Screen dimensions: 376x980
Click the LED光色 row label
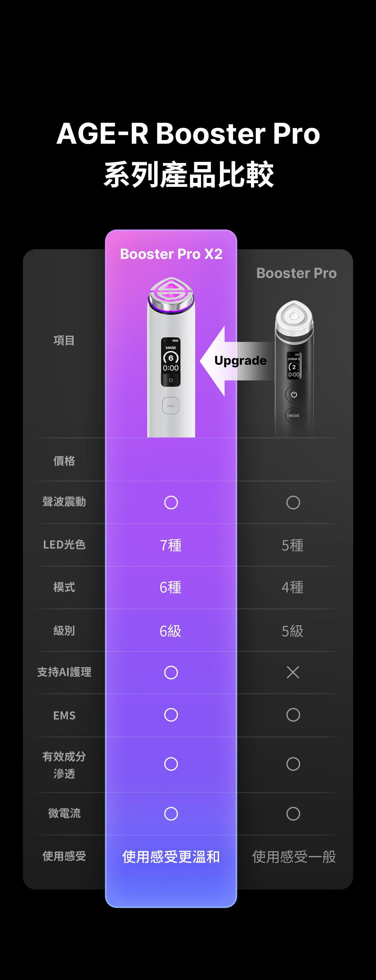pyautogui.click(x=64, y=544)
